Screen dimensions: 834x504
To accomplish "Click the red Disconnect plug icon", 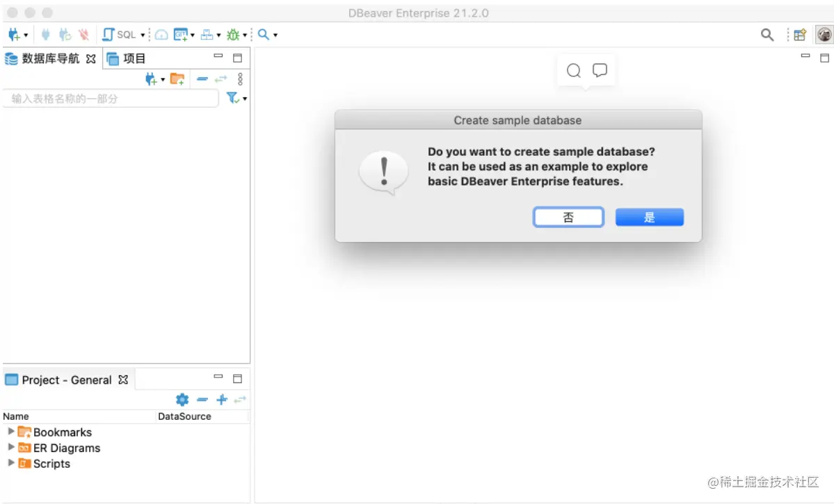I will (83, 35).
